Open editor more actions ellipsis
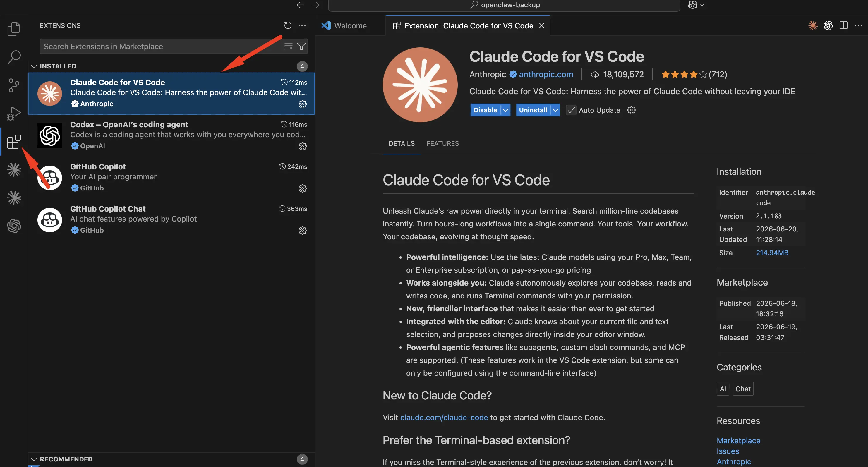The image size is (868, 467). click(x=859, y=26)
